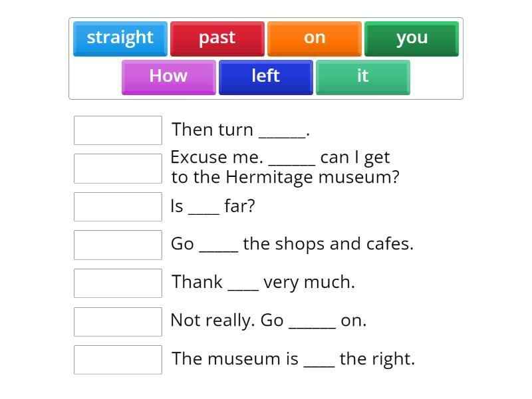The image size is (532, 399).
Task: Click the empty box beside 'Is ___ far?'
Action: coord(118,207)
